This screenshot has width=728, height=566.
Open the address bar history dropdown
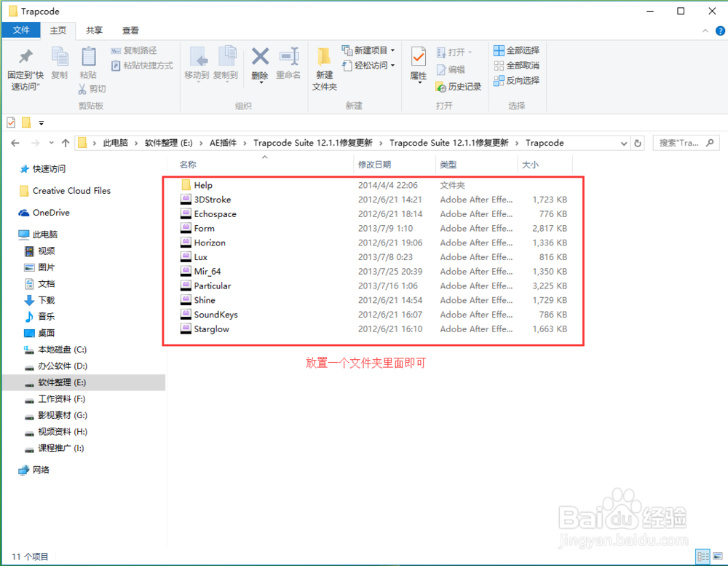[624, 144]
